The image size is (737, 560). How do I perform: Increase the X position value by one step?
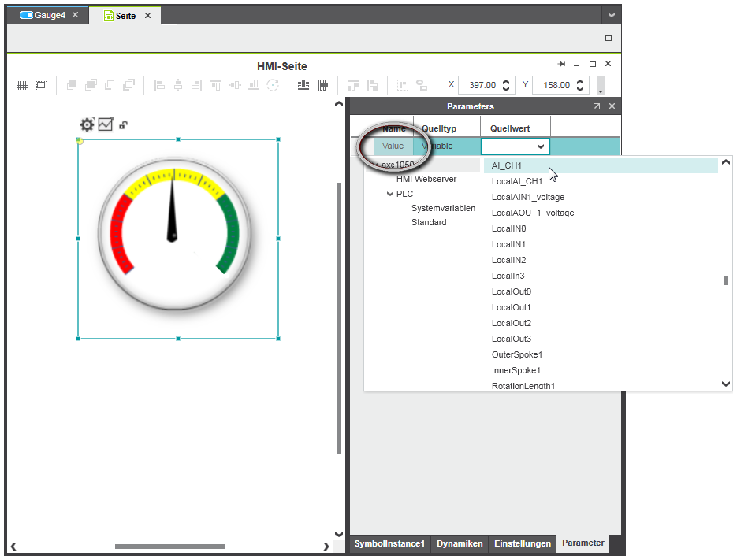pos(507,81)
